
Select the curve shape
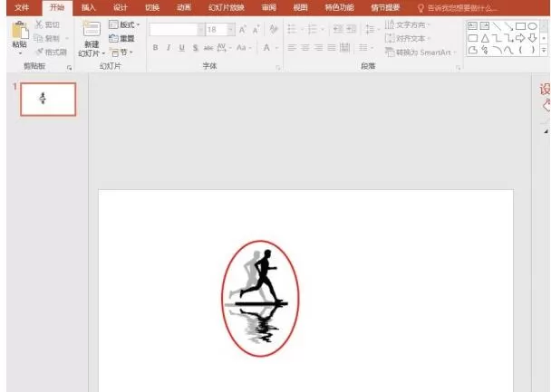click(x=508, y=50)
